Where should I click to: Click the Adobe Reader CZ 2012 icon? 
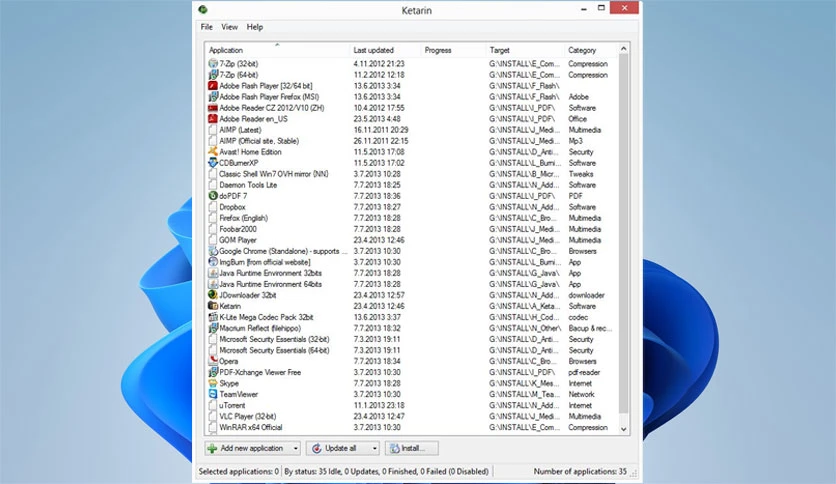[x=213, y=108]
